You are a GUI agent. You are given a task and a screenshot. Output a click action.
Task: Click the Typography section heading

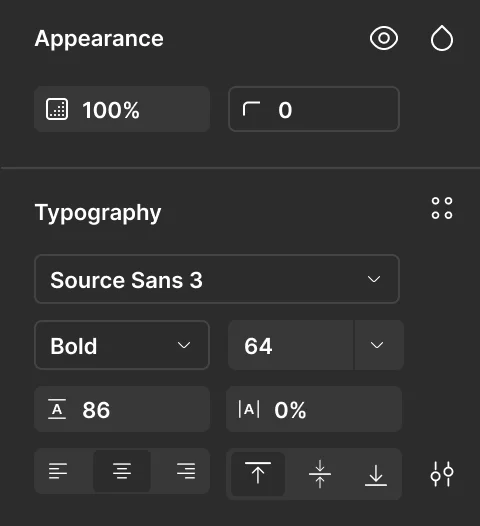tap(98, 213)
